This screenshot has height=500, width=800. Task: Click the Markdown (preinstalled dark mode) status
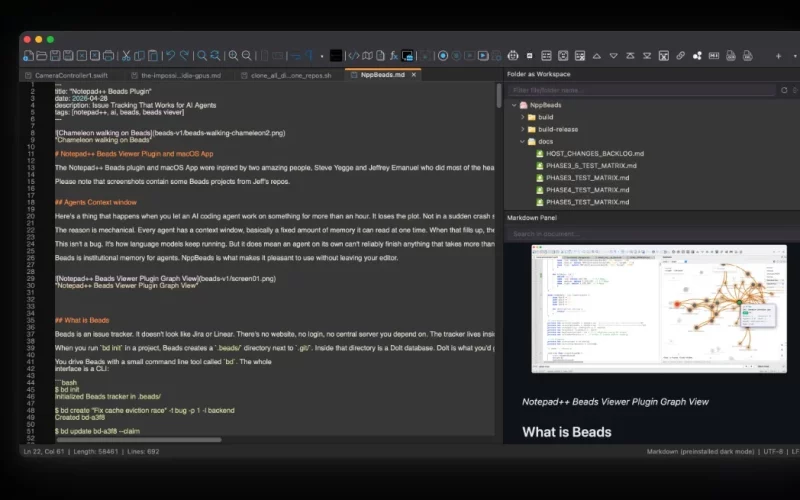(x=700, y=452)
